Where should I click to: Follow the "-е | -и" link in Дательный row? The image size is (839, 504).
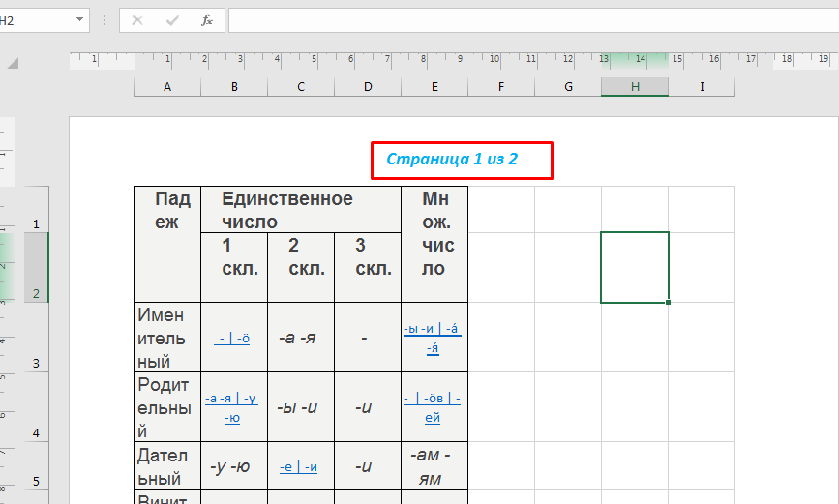pos(301,466)
